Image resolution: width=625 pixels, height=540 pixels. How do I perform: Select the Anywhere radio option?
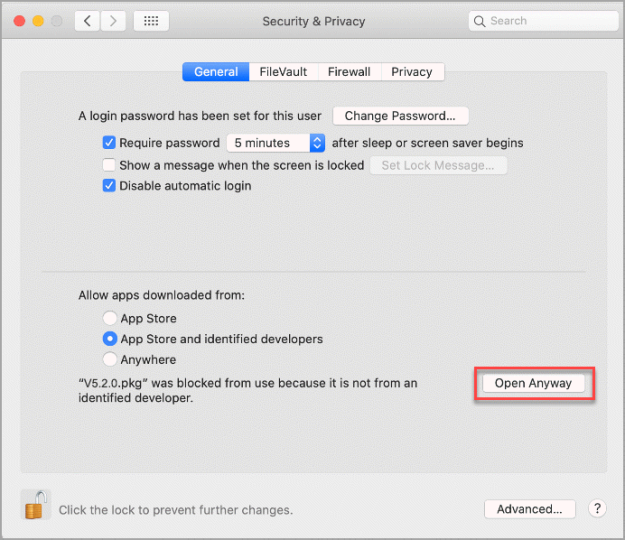point(110,359)
